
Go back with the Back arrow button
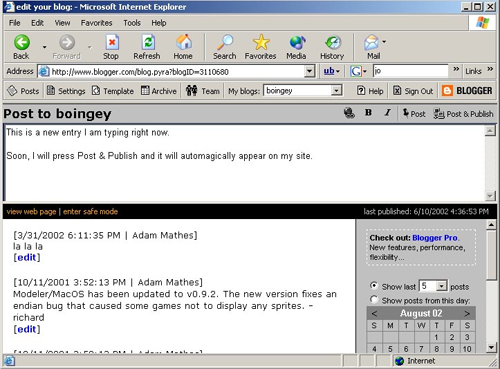coord(21,47)
